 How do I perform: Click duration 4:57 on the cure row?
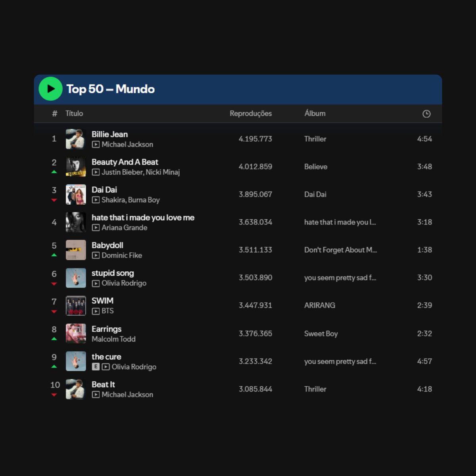[424, 361]
